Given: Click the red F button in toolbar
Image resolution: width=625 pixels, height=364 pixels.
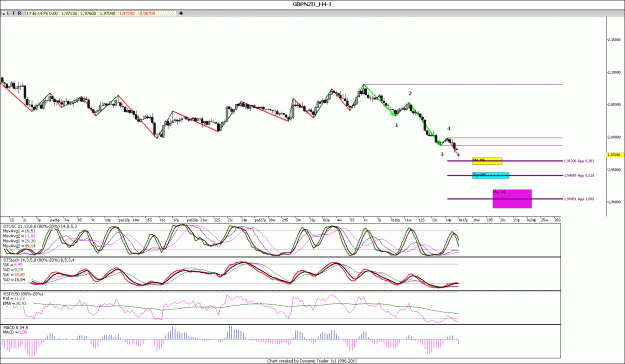Looking at the screenshot, I should [x=14, y=14].
